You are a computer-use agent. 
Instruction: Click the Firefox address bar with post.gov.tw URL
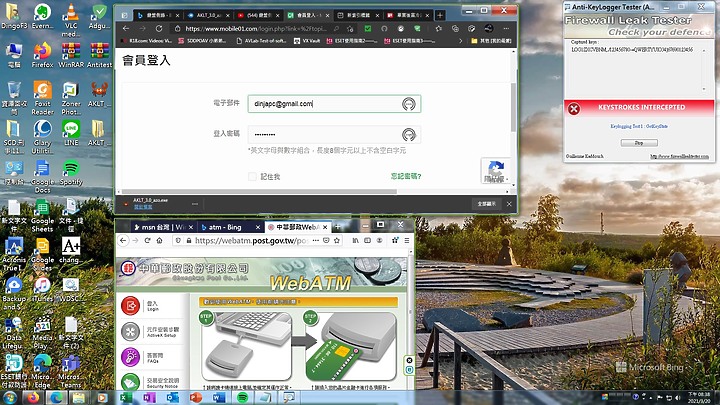tap(250, 240)
